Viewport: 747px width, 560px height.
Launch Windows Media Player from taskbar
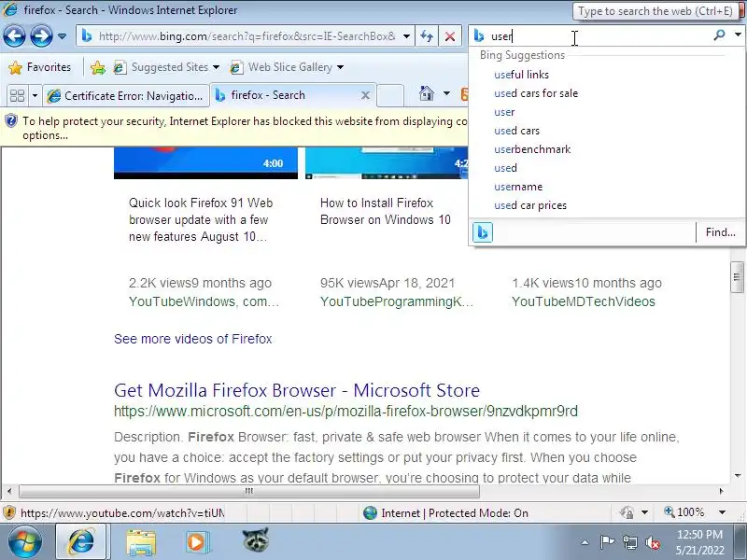coord(196,542)
